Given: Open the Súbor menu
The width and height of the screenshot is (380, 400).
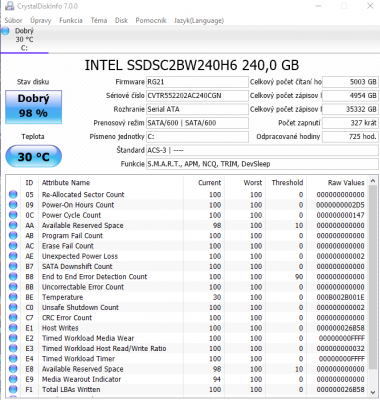Looking at the screenshot, I should click(13, 20).
